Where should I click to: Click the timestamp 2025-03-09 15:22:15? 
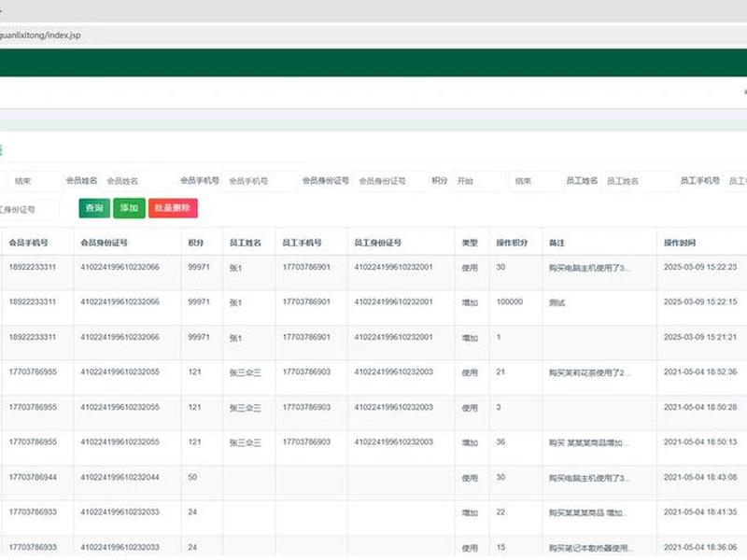point(700,301)
